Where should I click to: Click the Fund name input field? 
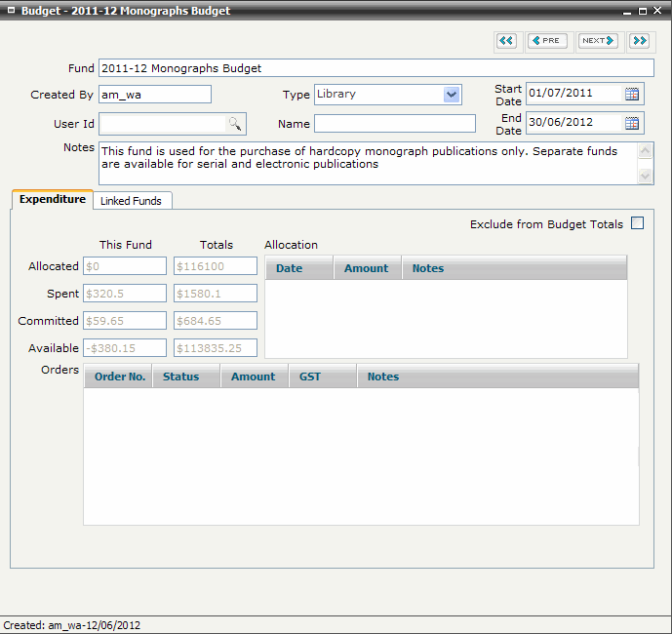(x=376, y=68)
